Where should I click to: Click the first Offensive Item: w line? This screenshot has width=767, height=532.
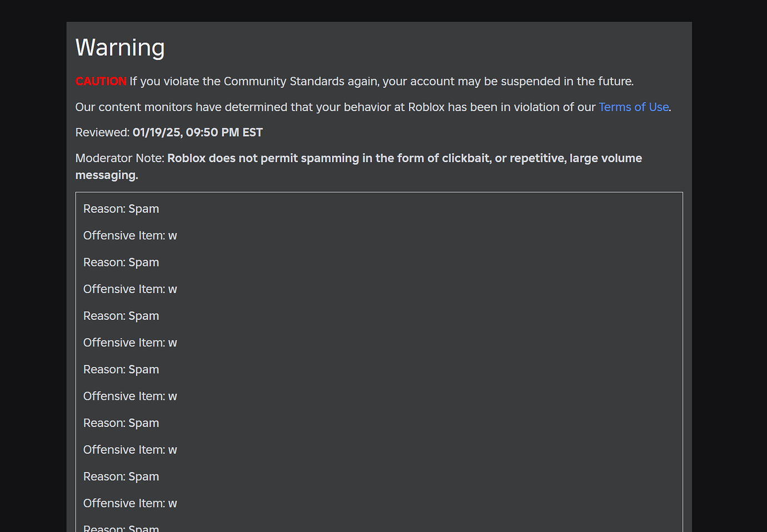coord(130,235)
